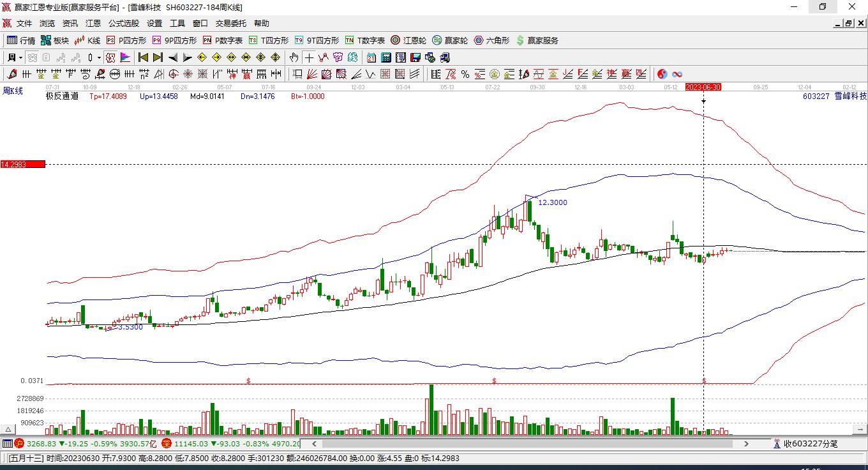The height and width of the screenshot is (470, 868).
Task: Open the 六角形 hexagon tool
Action: tap(491, 40)
